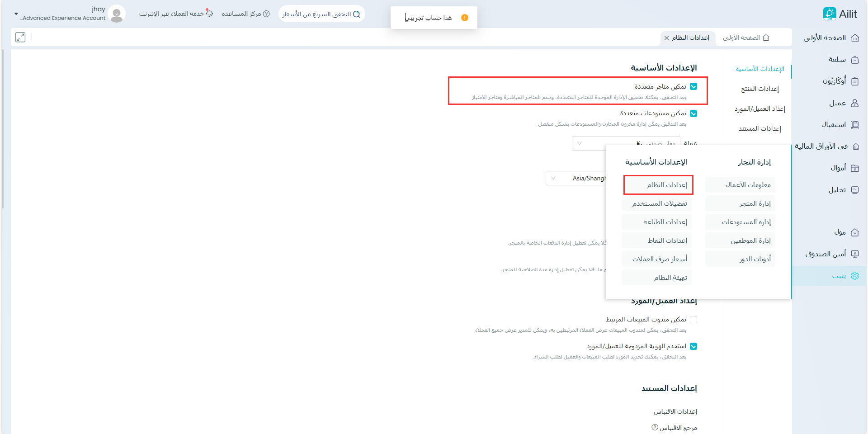Expand the jhay account menu arrow
868x434 pixels.
tap(16, 14)
